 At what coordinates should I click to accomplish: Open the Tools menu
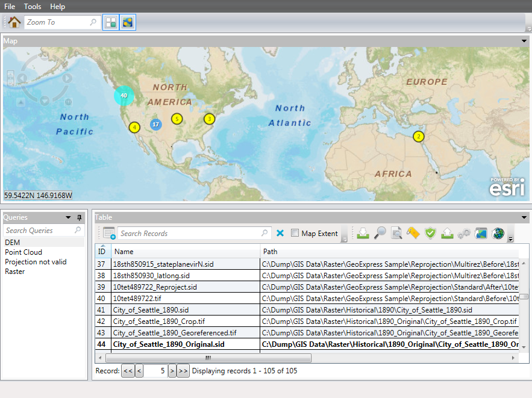pos(32,7)
